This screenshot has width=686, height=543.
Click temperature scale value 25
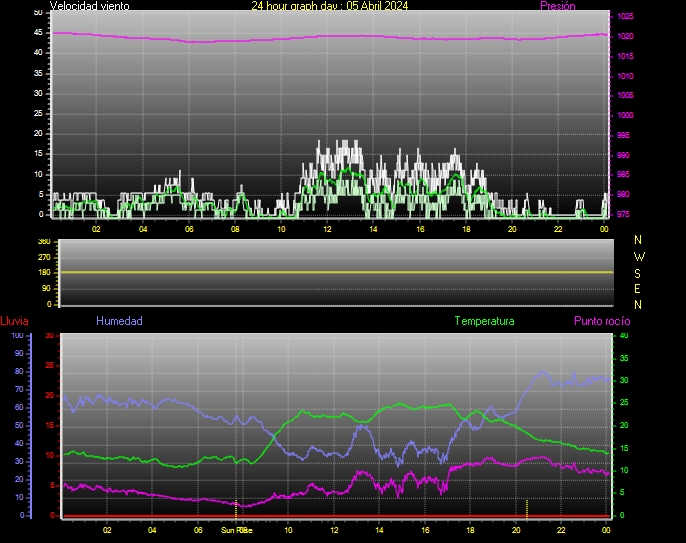click(x=624, y=403)
